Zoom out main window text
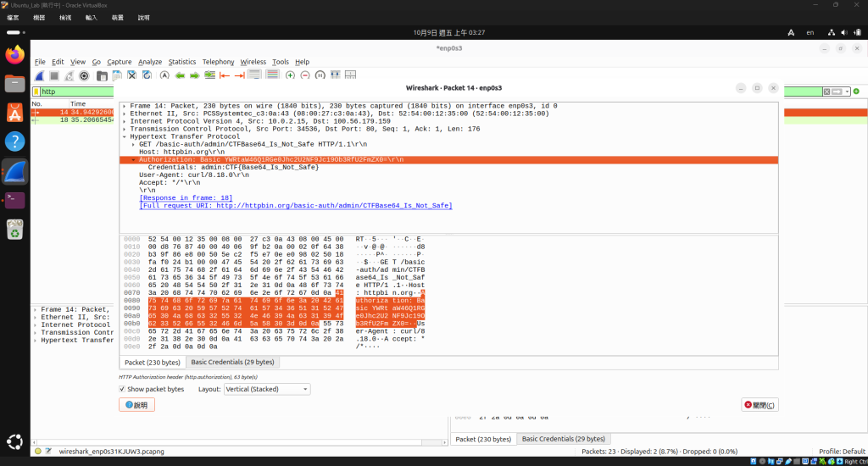The image size is (868, 466). pyautogui.click(x=305, y=75)
